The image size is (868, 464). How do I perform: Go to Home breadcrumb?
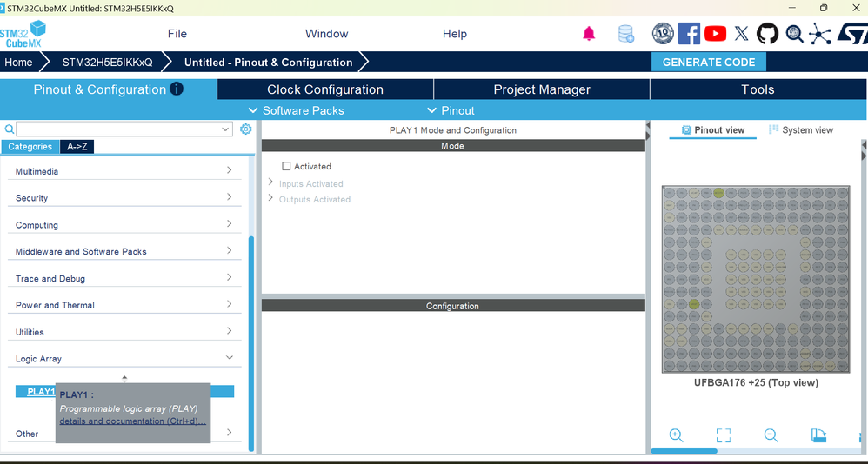coord(18,62)
